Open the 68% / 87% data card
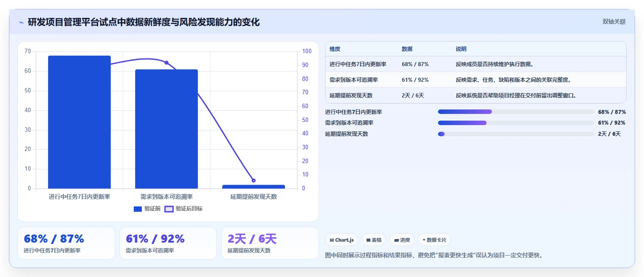The height and width of the screenshot is (277, 644). click(x=66, y=243)
